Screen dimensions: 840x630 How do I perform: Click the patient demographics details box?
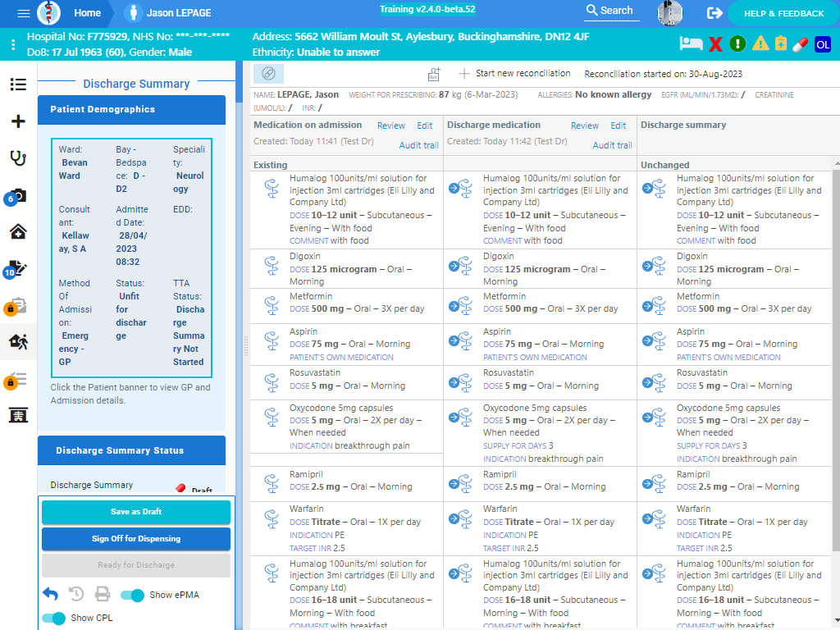click(x=132, y=258)
